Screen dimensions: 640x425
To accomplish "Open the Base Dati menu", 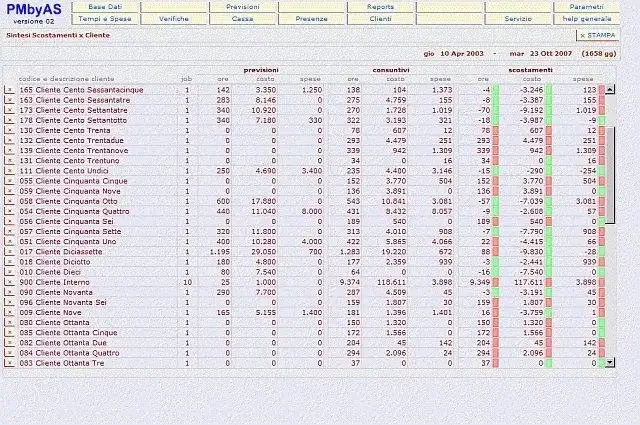I will pyautogui.click(x=105, y=7).
